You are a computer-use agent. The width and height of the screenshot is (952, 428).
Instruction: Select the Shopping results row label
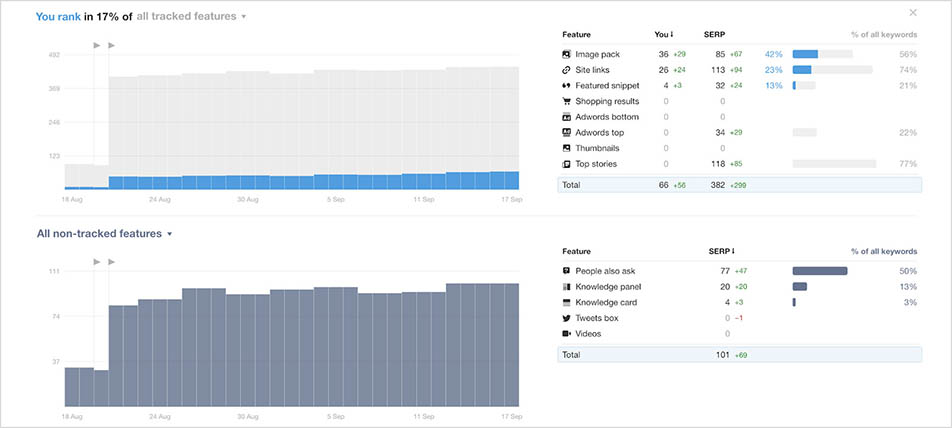pyautogui.click(x=607, y=101)
